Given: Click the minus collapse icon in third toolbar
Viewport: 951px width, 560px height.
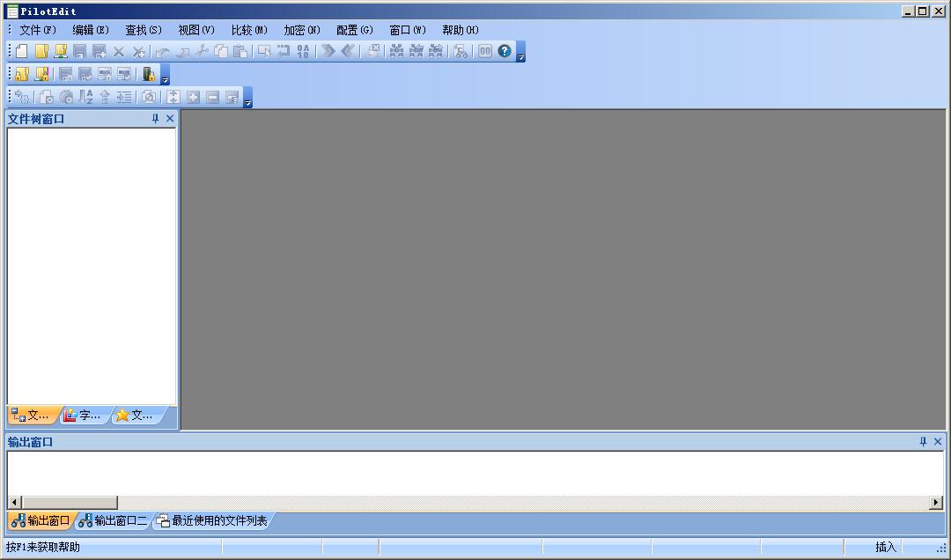Looking at the screenshot, I should pos(212,97).
